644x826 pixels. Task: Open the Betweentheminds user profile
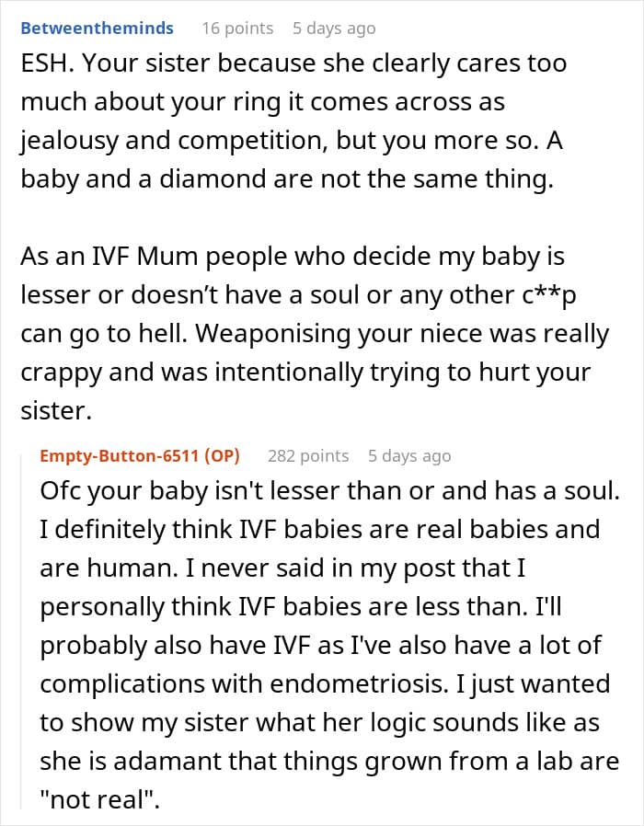coord(97,29)
